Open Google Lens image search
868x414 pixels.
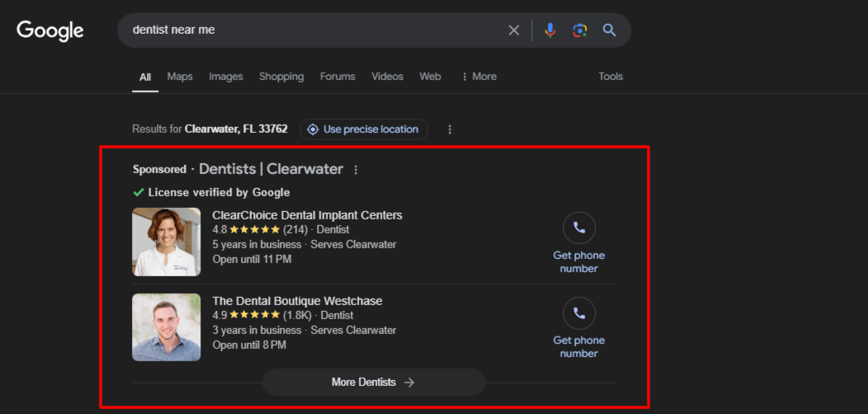(579, 31)
